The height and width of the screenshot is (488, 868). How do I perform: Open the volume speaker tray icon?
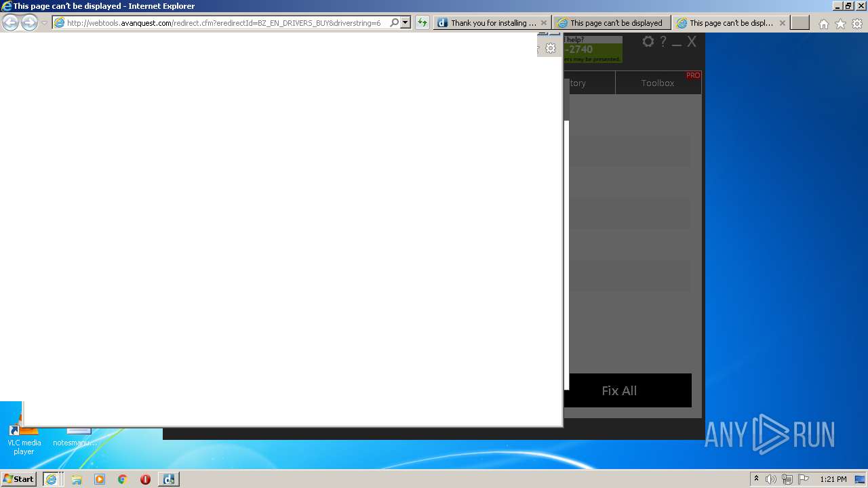point(770,479)
